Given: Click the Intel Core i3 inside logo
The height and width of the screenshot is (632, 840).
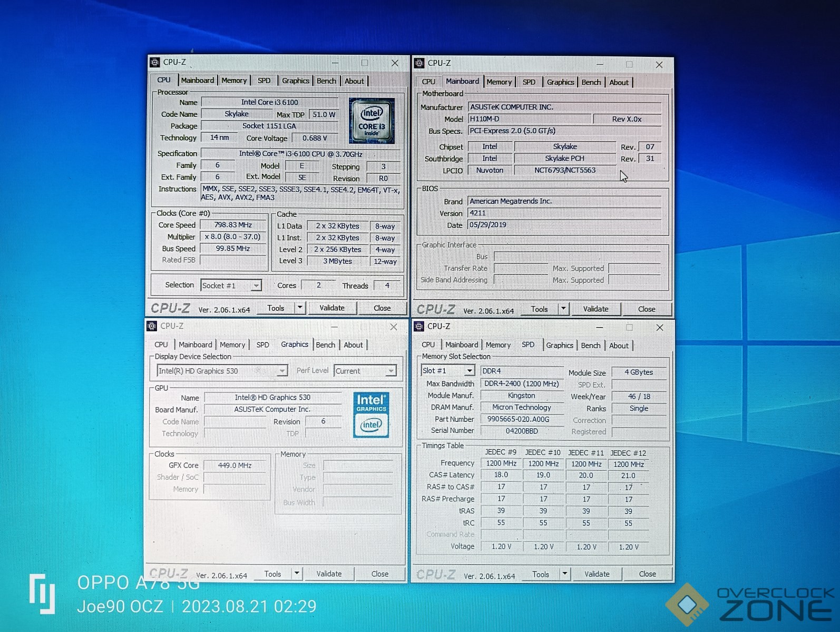Looking at the screenshot, I should pos(372,121).
